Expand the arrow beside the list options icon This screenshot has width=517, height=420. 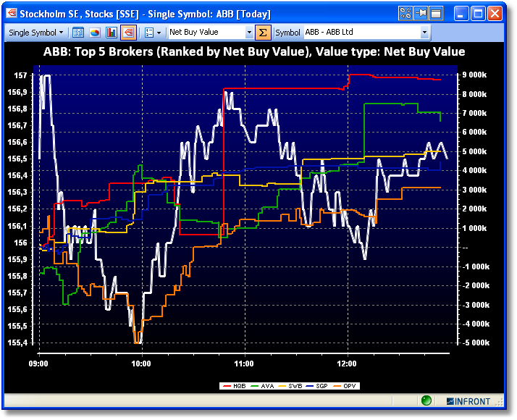pos(159,33)
